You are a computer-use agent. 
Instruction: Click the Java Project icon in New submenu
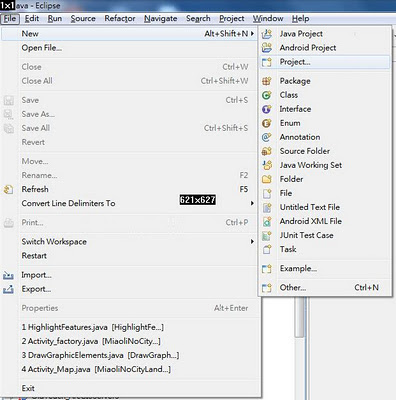point(267,34)
